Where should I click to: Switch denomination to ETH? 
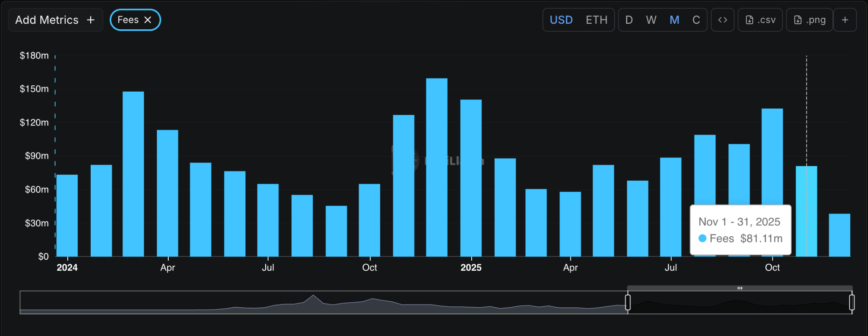[x=596, y=20]
